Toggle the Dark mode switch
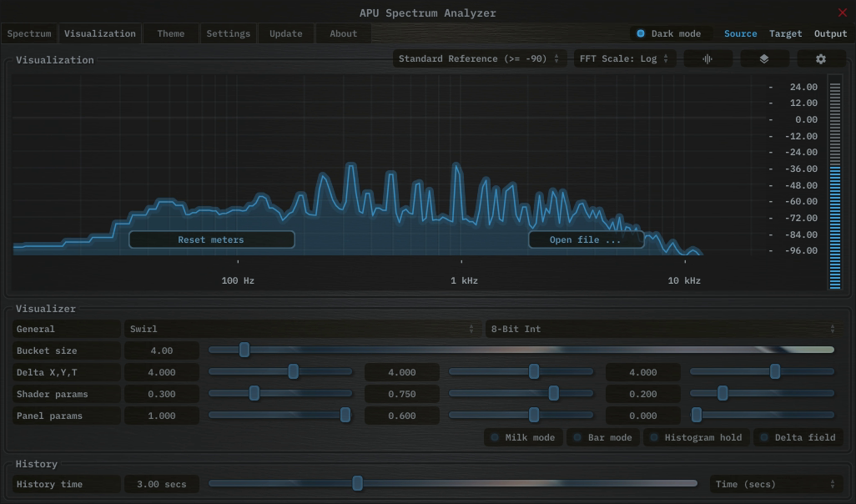This screenshot has height=504, width=856. (641, 34)
